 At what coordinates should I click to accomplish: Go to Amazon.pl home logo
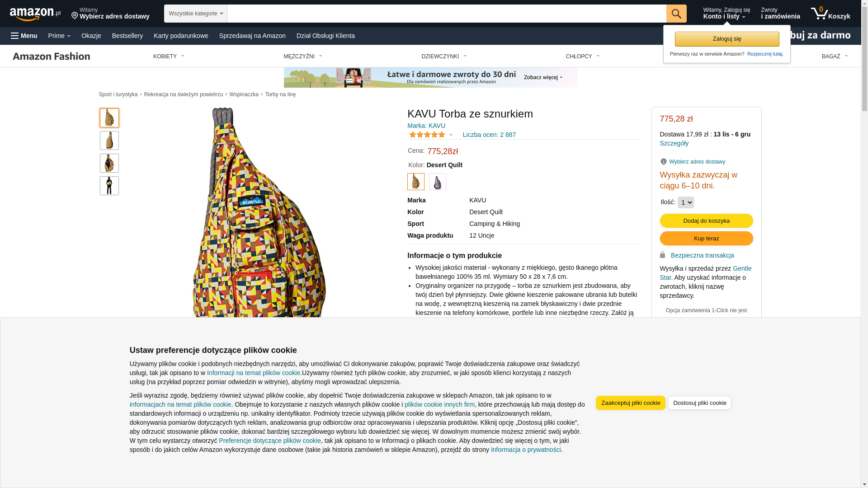[35, 14]
